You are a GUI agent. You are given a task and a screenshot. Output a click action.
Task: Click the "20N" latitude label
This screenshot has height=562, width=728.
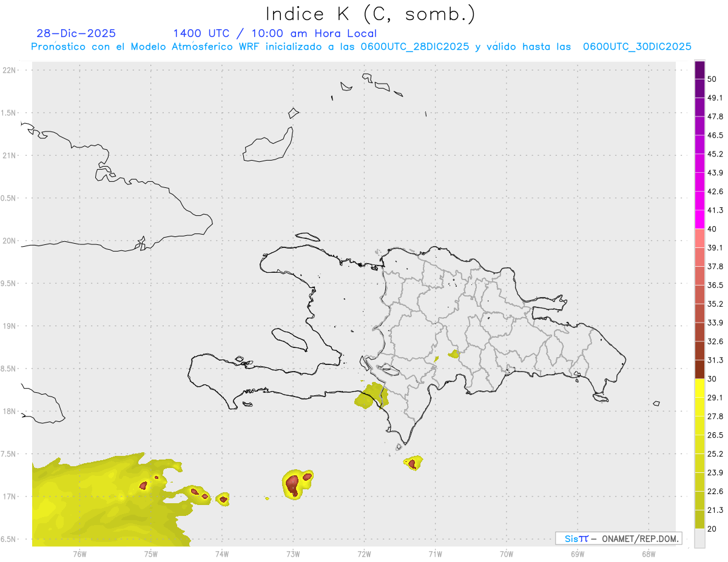9,241
